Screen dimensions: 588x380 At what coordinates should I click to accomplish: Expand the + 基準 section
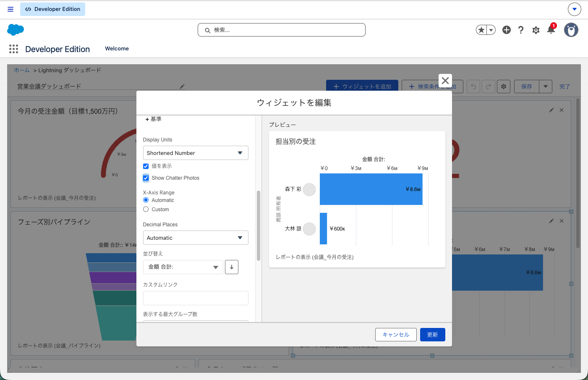tap(153, 119)
